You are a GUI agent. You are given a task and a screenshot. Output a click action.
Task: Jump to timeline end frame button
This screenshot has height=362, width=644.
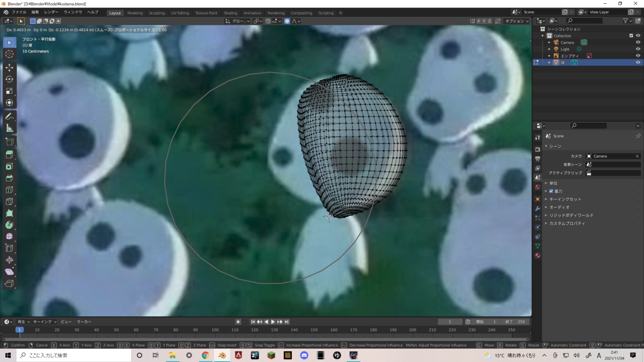click(287, 322)
